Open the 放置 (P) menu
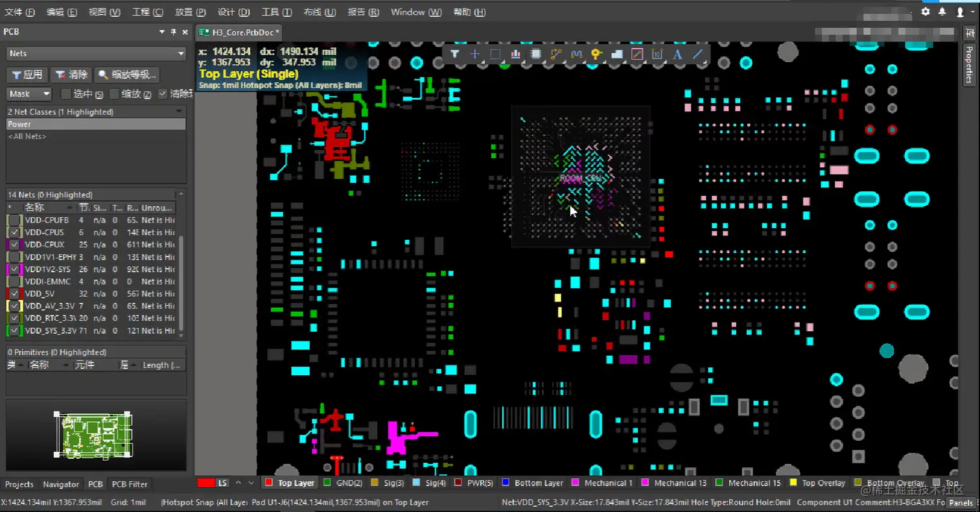This screenshot has width=980, height=512. point(191,12)
